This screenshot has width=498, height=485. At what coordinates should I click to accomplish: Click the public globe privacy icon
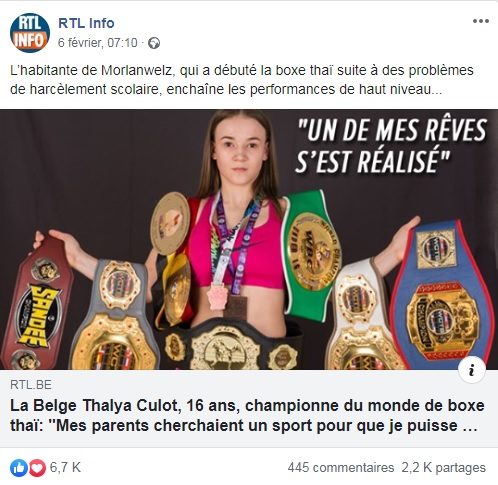tap(154, 43)
